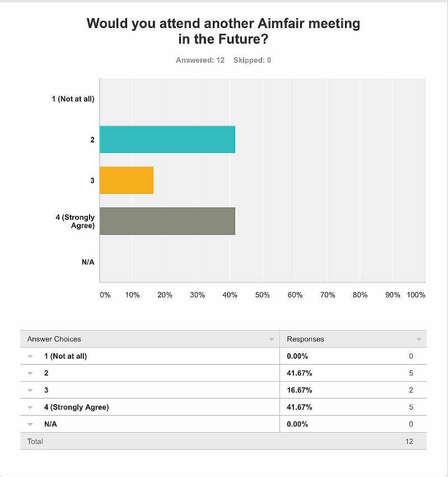The height and width of the screenshot is (477, 448).
Task: Click the '1 (Not at all)' chart label
Action: (x=73, y=99)
